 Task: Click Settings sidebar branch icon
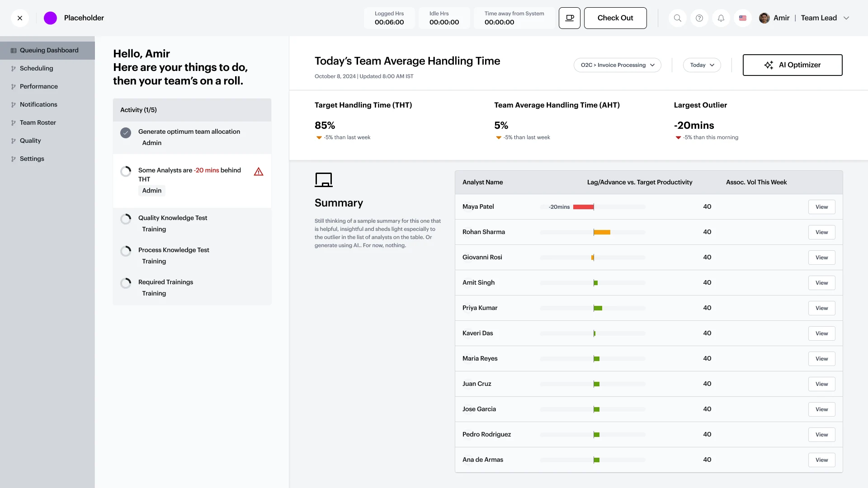[14, 159]
